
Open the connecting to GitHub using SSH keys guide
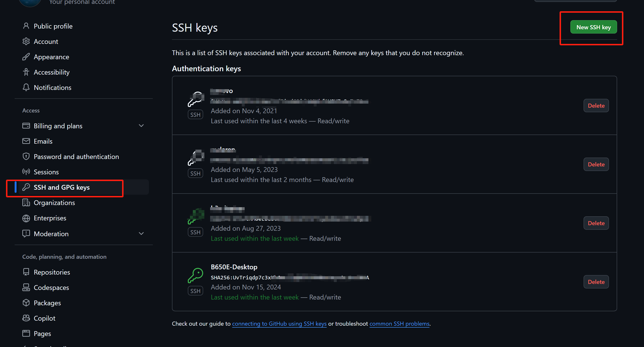tap(279, 323)
